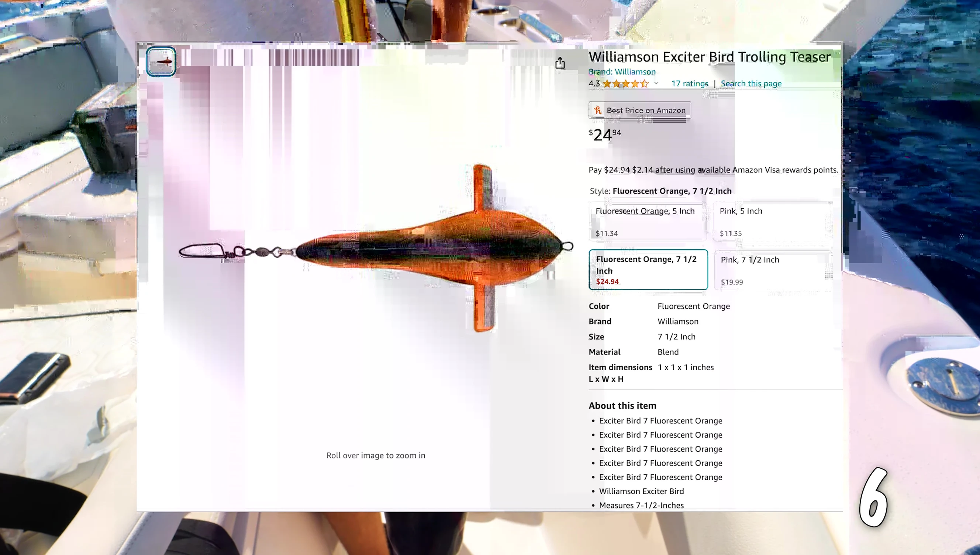Viewport: 980px width, 555px height.
Task: Click the product title Williamson Exciter Bird Trolling Teaser
Action: [x=709, y=57]
